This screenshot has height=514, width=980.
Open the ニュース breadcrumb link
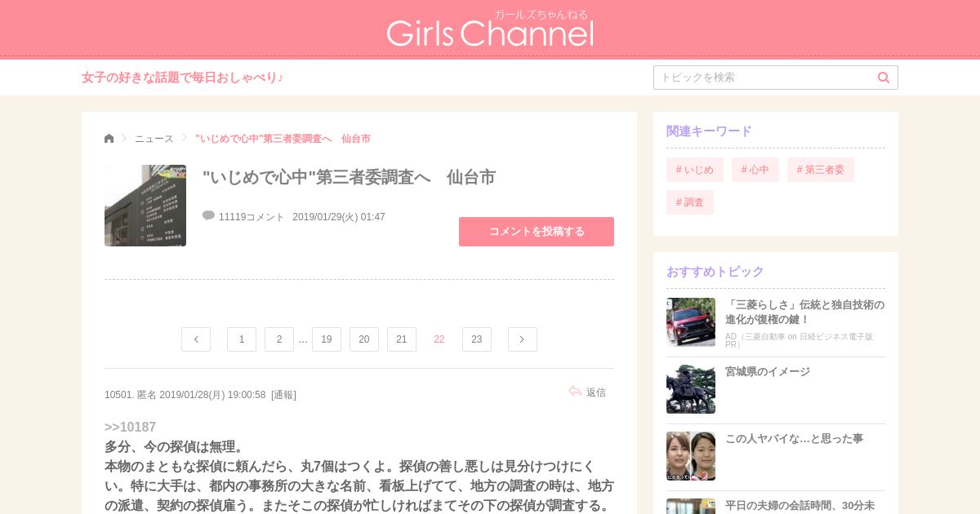tap(154, 139)
